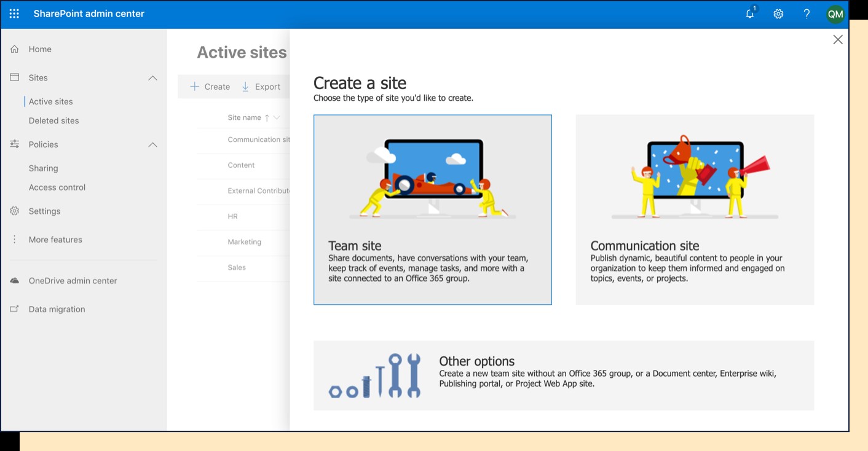The width and height of the screenshot is (868, 451).
Task: Select the Communication site row in list
Action: [x=243, y=139]
